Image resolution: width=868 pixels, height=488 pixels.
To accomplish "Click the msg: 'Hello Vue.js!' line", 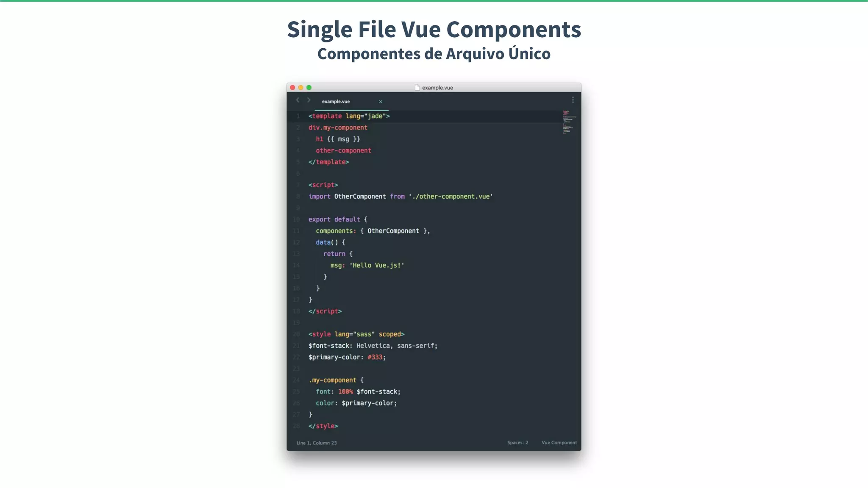I will 367,265.
